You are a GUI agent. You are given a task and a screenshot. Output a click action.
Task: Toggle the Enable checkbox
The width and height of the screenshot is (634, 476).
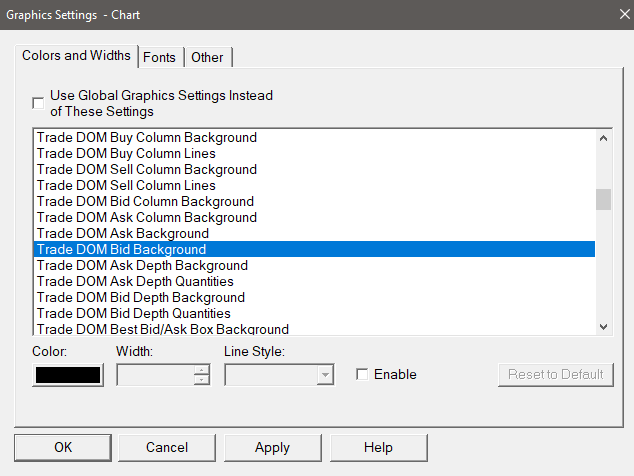(363, 374)
